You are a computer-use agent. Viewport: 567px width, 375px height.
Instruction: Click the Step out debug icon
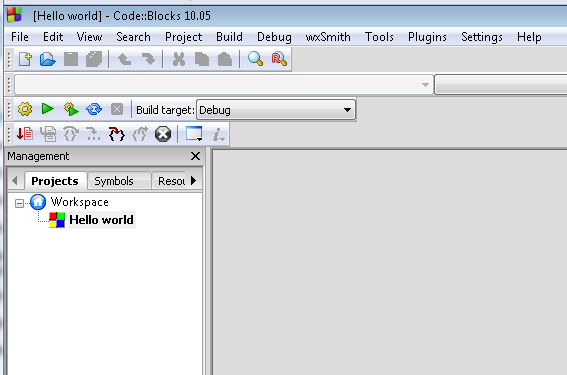pos(140,134)
